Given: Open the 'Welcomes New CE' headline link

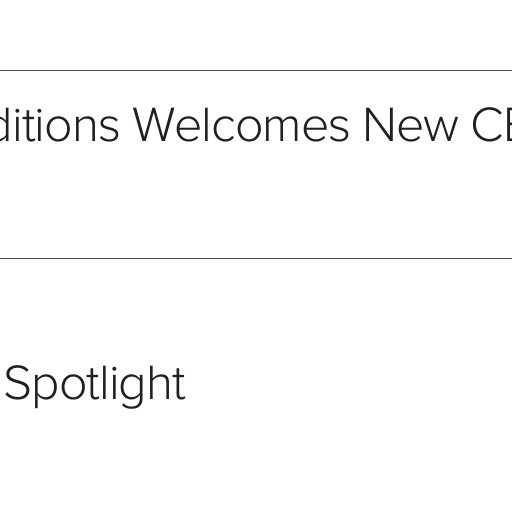Looking at the screenshot, I should [x=256, y=125].
